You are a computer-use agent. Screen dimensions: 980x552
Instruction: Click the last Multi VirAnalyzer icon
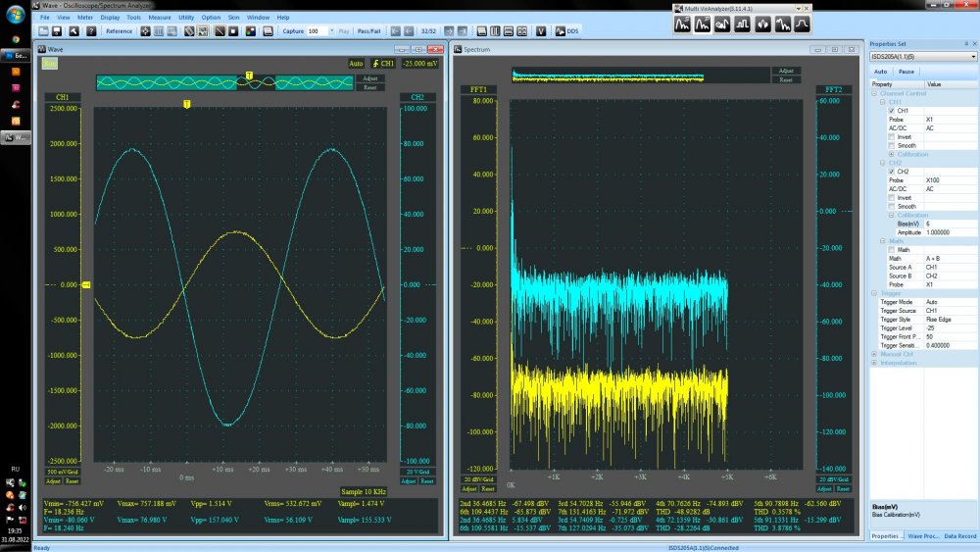(802, 25)
